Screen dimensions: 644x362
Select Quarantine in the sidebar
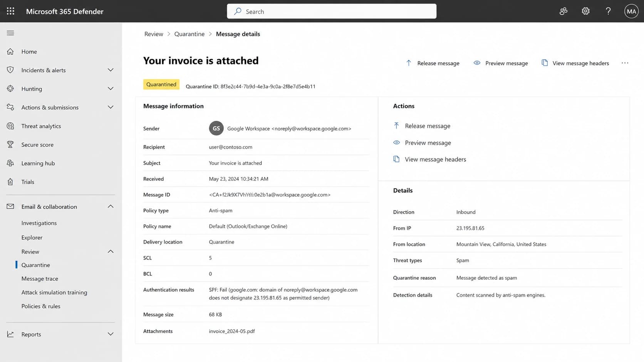[35, 265]
